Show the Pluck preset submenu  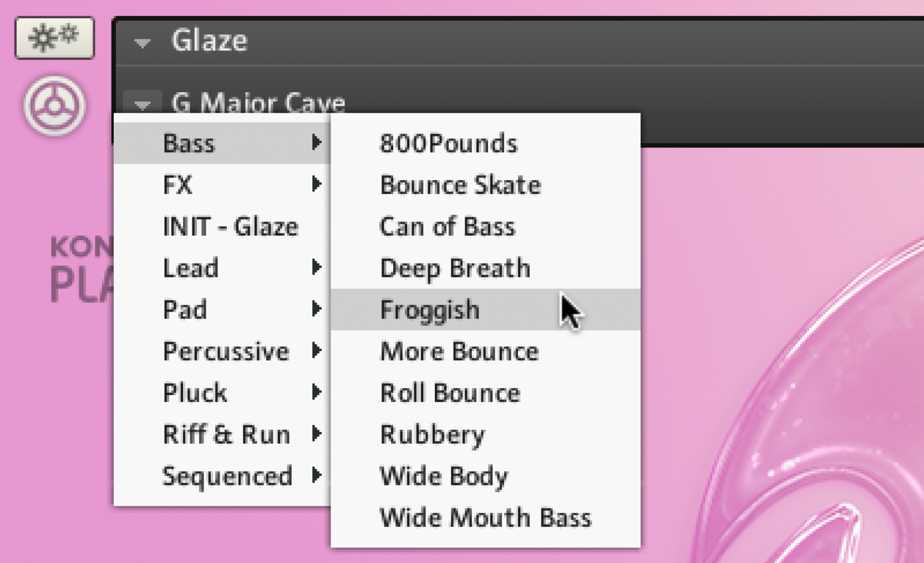[x=222, y=393]
